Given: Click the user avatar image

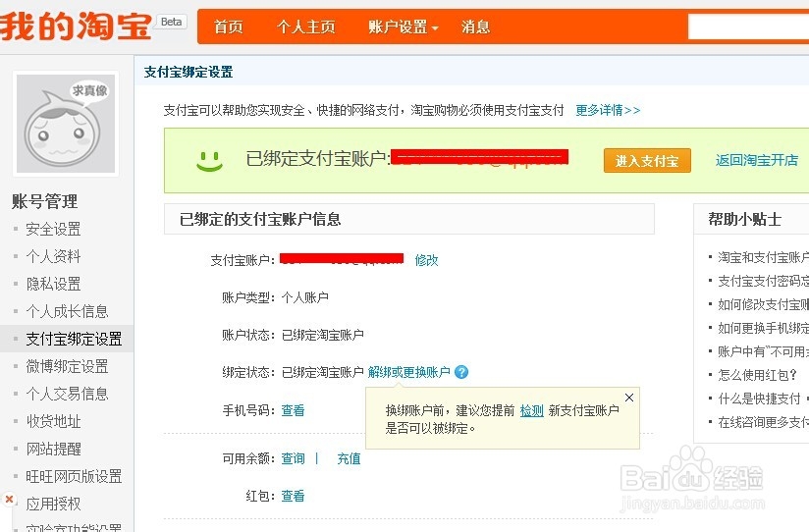Looking at the screenshot, I should [x=66, y=124].
